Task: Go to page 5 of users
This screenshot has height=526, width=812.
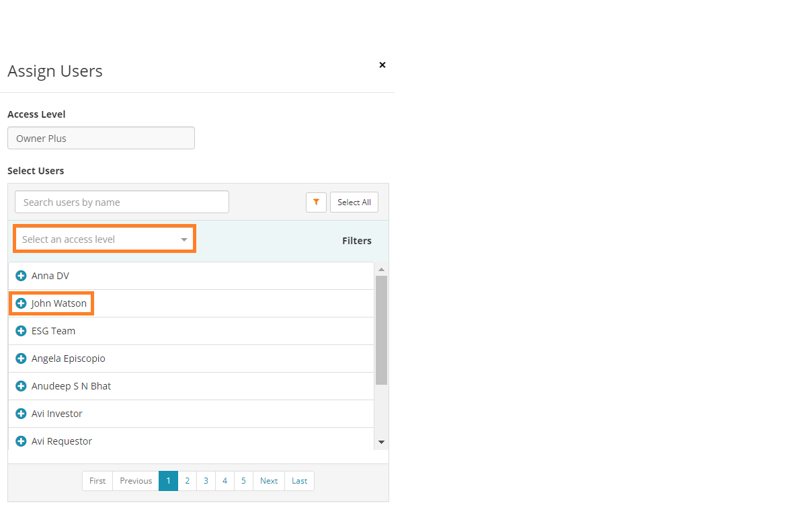Action: (x=243, y=481)
